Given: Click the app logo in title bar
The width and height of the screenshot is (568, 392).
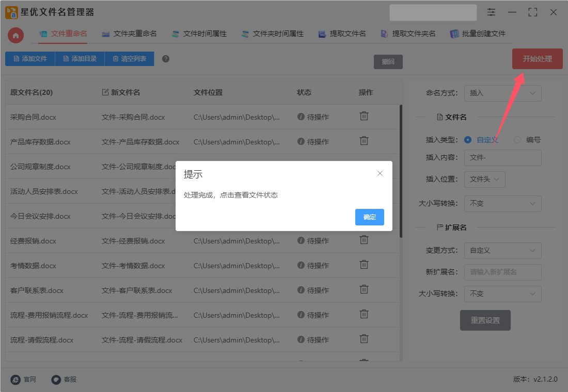Looking at the screenshot, I should (11, 12).
